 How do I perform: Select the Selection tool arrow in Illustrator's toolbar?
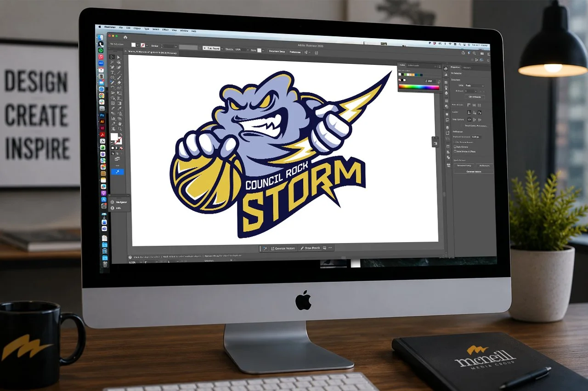tap(112, 57)
